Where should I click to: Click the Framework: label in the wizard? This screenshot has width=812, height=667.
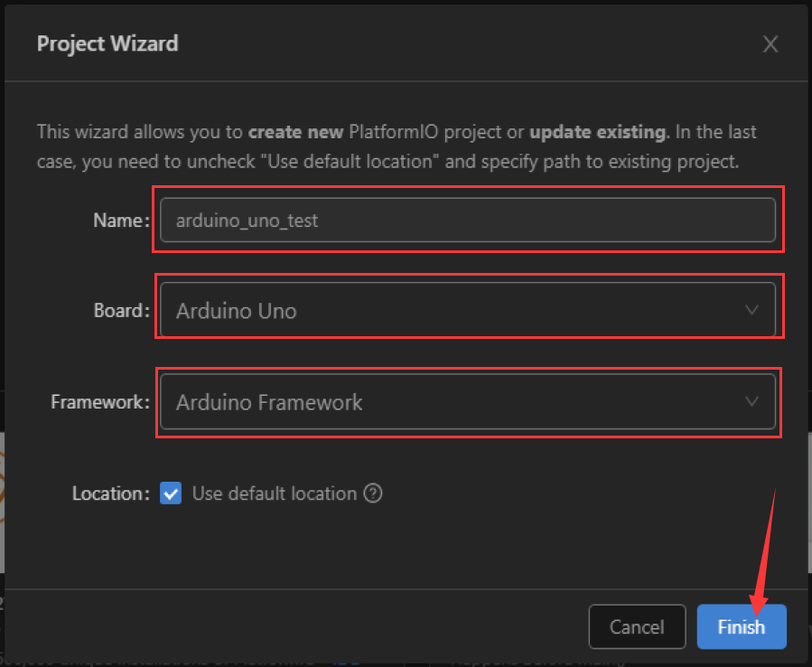click(99, 402)
